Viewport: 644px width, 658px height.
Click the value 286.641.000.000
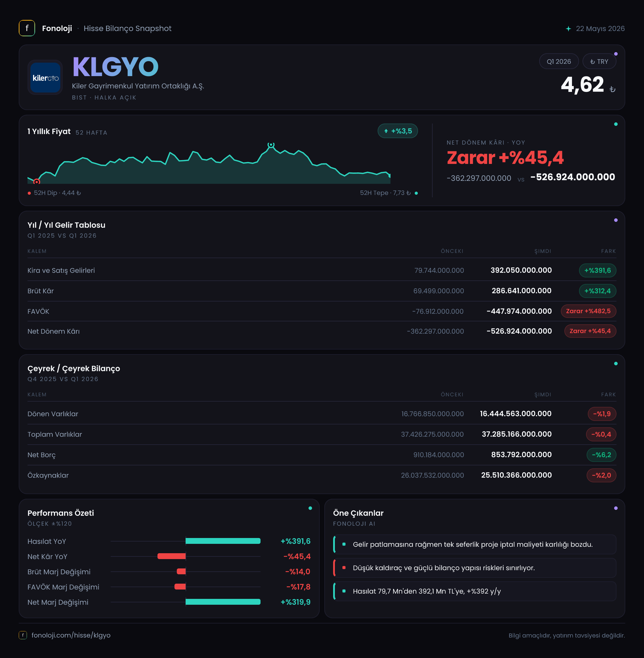tap(522, 291)
